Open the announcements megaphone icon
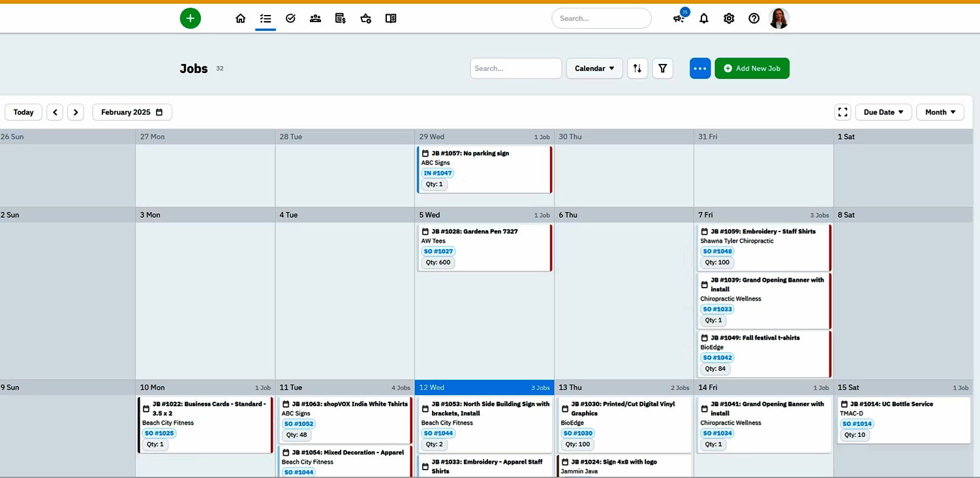The image size is (980, 478). [x=679, y=18]
